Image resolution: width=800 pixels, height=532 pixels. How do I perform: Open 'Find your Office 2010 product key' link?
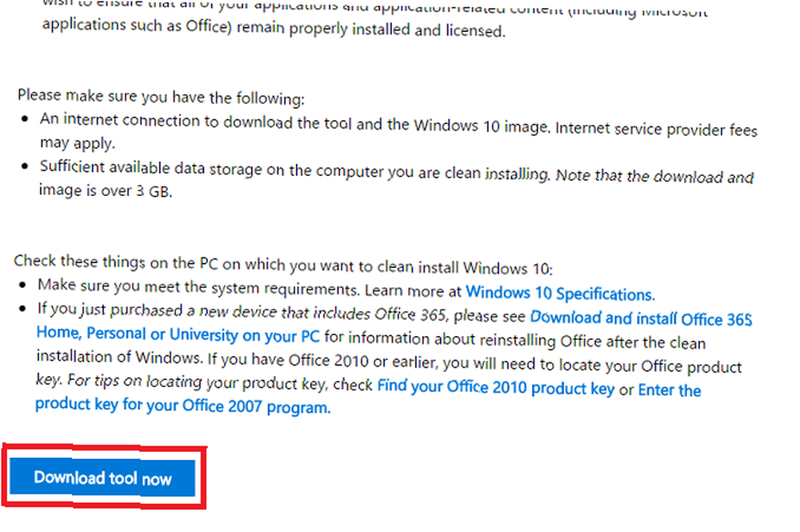point(496,386)
